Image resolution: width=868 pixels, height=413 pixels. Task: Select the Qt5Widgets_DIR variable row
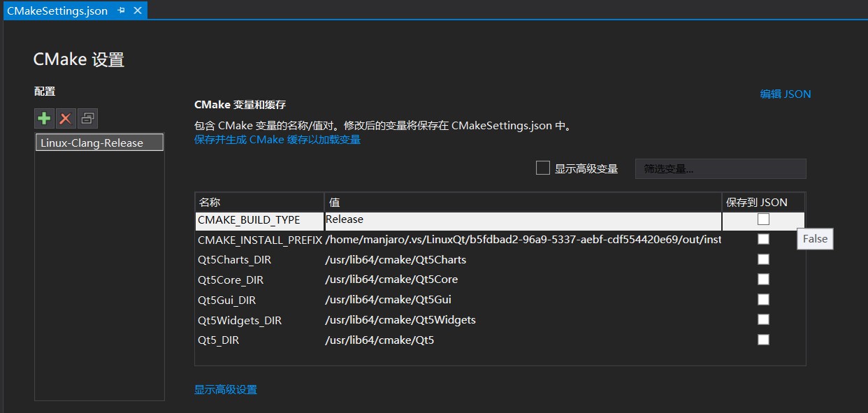tap(240, 319)
